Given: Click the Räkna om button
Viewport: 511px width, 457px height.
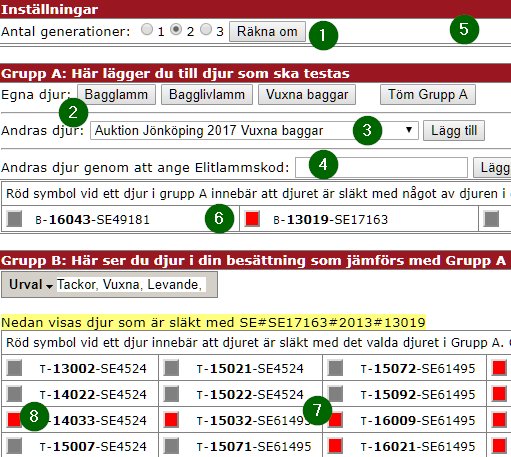Looking at the screenshot, I should pos(267,32).
